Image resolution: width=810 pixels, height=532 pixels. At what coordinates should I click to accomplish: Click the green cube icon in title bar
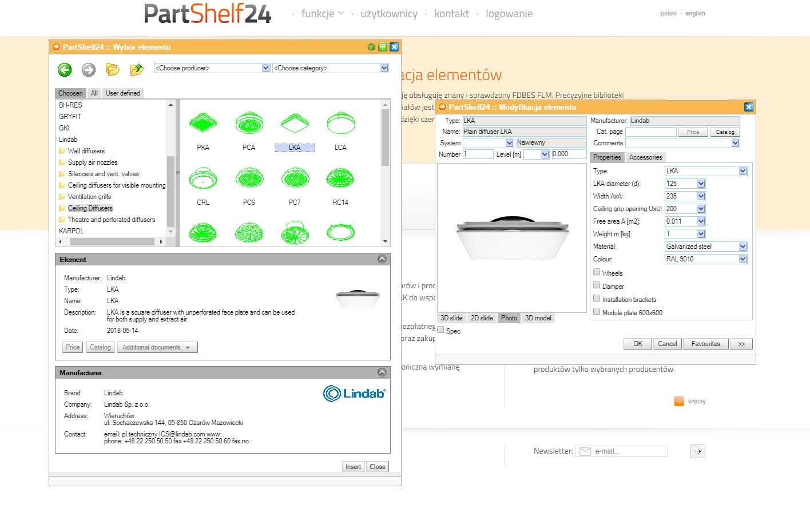point(371,47)
